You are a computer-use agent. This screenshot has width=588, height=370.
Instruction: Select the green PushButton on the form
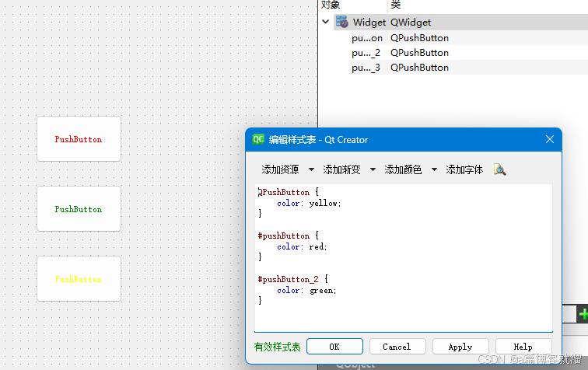[x=79, y=209]
